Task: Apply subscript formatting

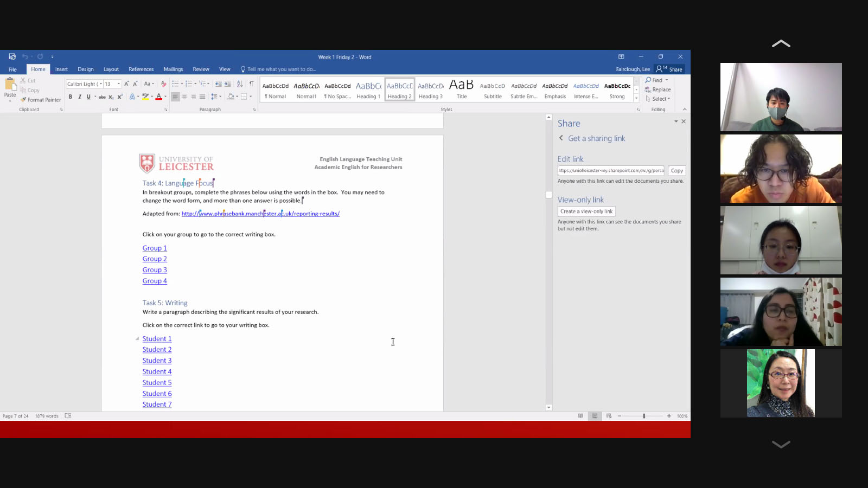Action: click(111, 97)
